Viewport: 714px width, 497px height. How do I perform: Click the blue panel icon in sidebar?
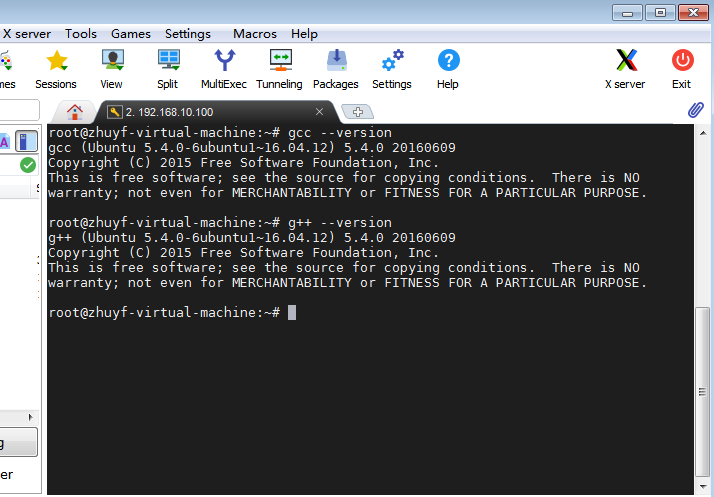coord(26,141)
